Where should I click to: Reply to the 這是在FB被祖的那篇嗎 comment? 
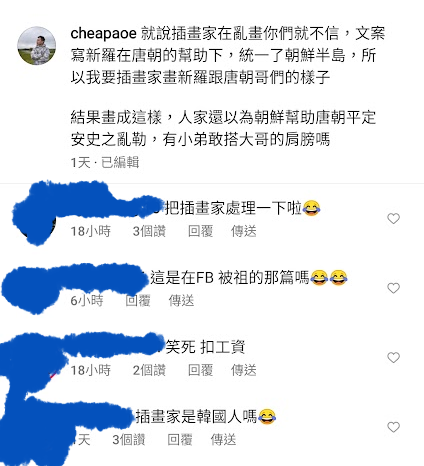tap(138, 301)
